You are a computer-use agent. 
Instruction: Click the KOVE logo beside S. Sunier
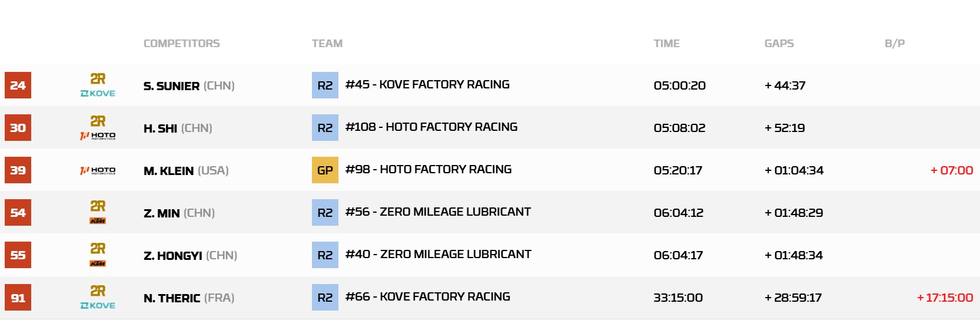click(98, 93)
